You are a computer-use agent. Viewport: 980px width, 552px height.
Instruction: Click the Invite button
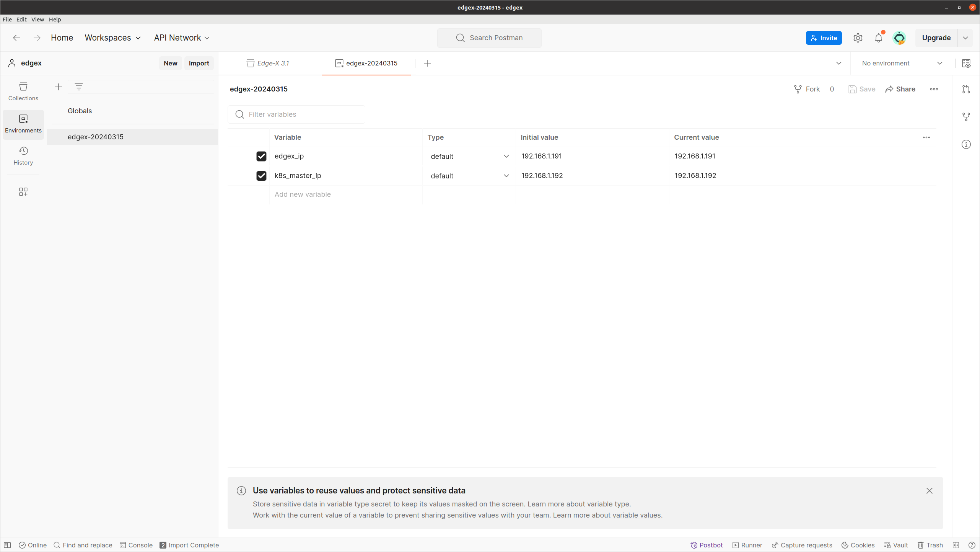coord(824,38)
